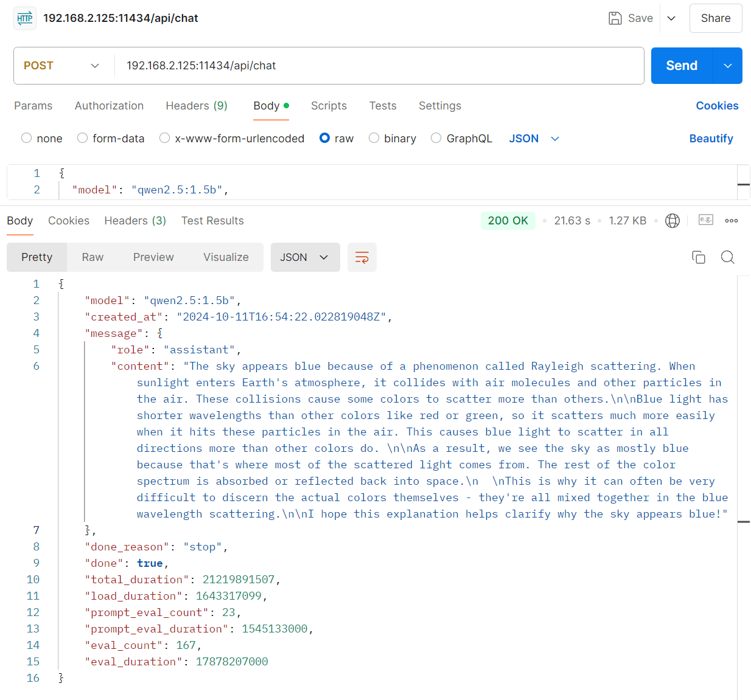Open the three-dots response options menu
This screenshot has width=751, height=700.
click(x=732, y=221)
